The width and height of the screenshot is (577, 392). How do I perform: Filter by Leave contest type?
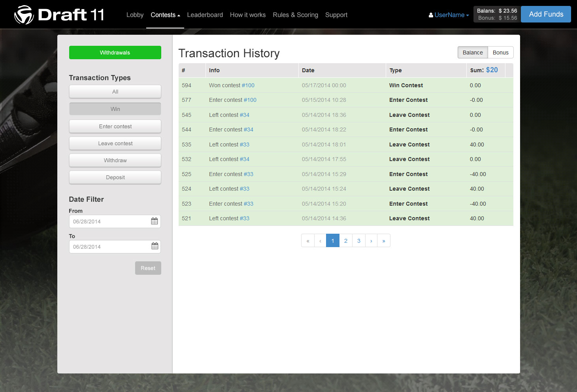115,143
